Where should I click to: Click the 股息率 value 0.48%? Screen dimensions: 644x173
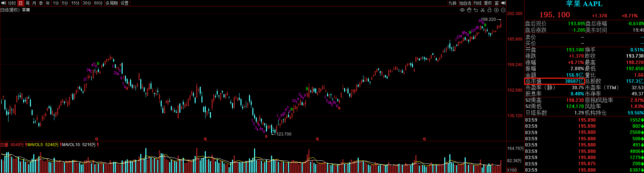(577, 94)
